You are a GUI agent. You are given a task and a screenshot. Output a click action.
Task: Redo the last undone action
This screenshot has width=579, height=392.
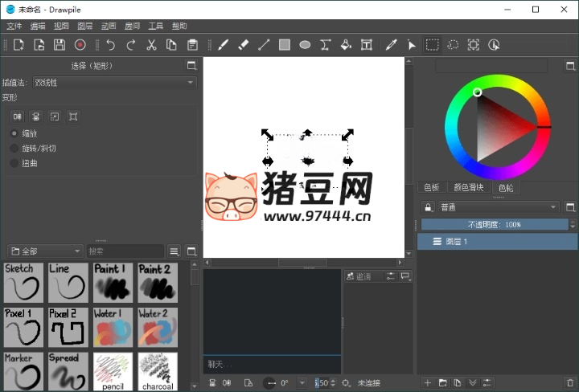point(131,45)
